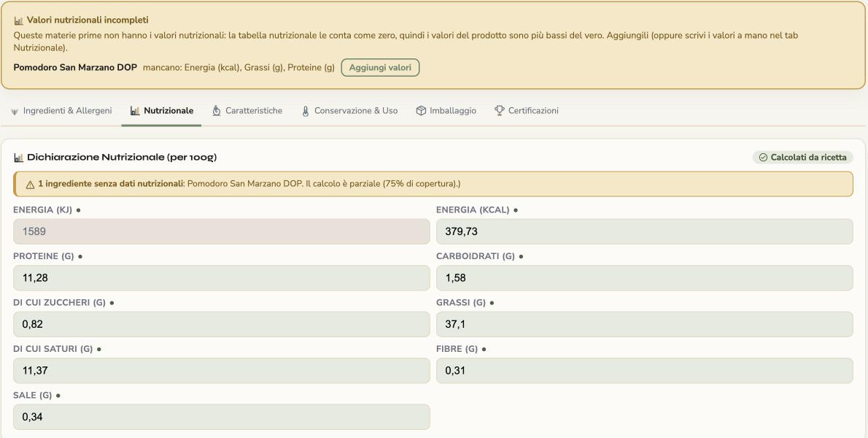Click the Energia (kcal) field showing 379,73
Viewport: 868px width, 438px height.
pyautogui.click(x=644, y=231)
